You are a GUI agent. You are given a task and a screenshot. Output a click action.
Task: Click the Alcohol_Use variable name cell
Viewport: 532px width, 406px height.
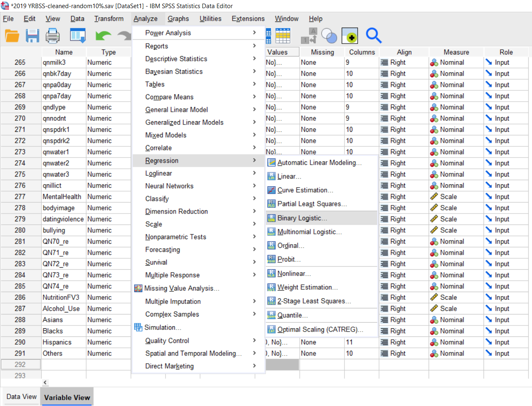point(64,309)
